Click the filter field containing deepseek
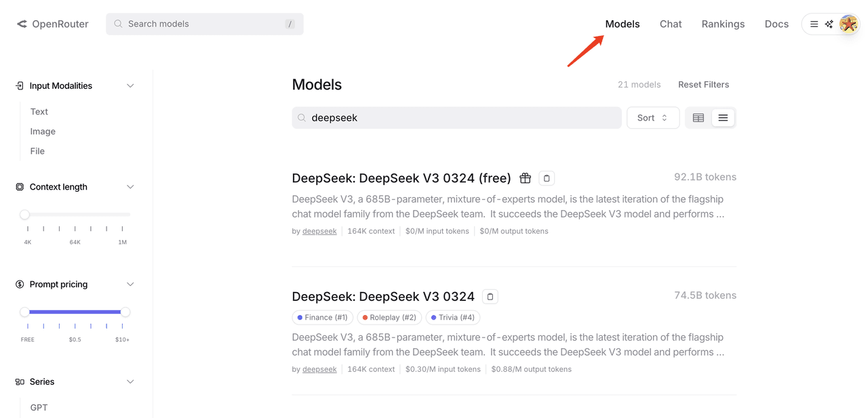 coord(457,118)
